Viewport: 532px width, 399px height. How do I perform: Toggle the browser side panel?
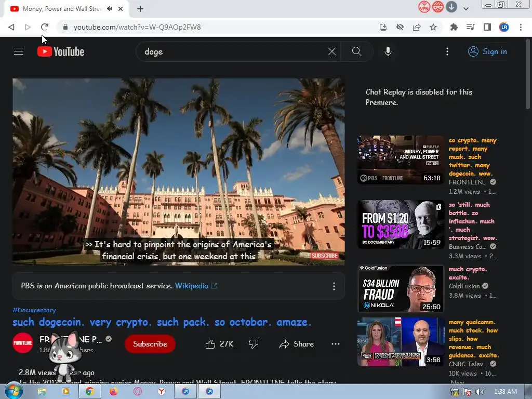coord(487,27)
